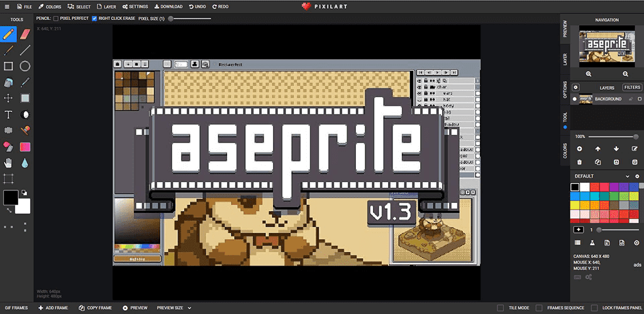Move layer up with arrow icon
644x314 pixels.
598,149
